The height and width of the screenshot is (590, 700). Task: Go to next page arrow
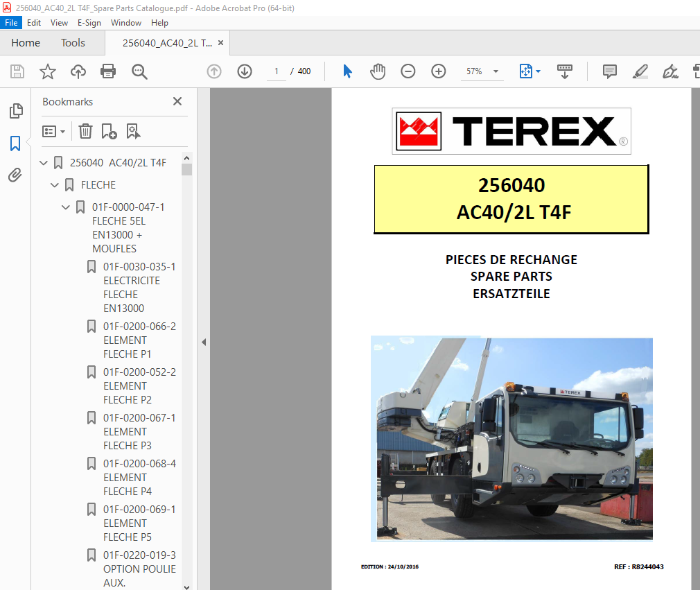point(245,71)
